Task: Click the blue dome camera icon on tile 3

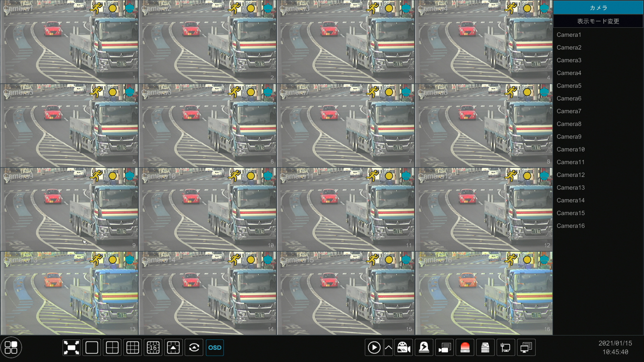Action: pos(406,8)
